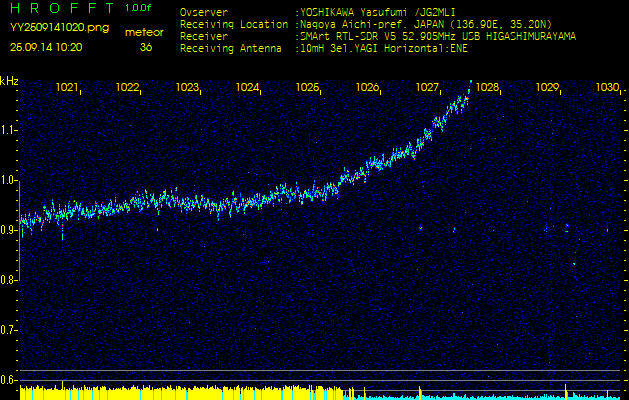Click the 1021 time marker
Image resolution: width=629 pixels, height=400 pixels.
(68, 88)
